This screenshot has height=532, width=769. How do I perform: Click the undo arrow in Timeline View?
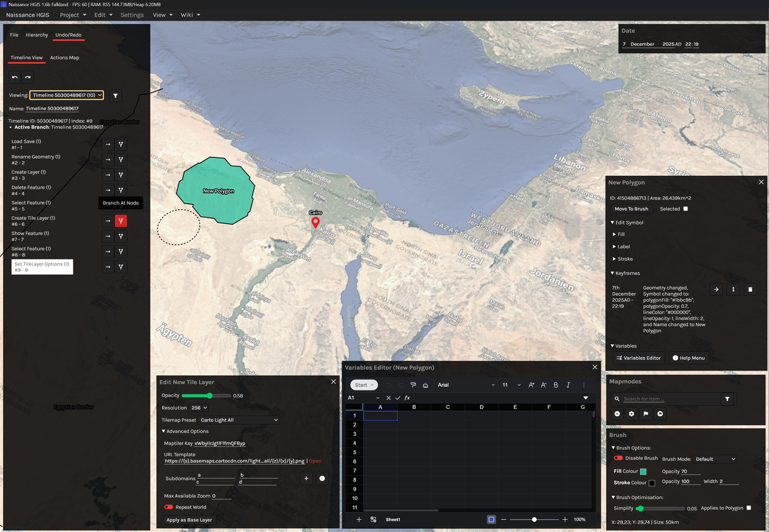[15, 77]
